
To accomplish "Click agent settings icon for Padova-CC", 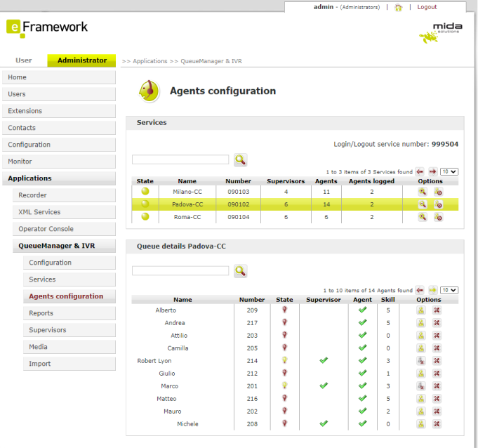I will (x=438, y=204).
